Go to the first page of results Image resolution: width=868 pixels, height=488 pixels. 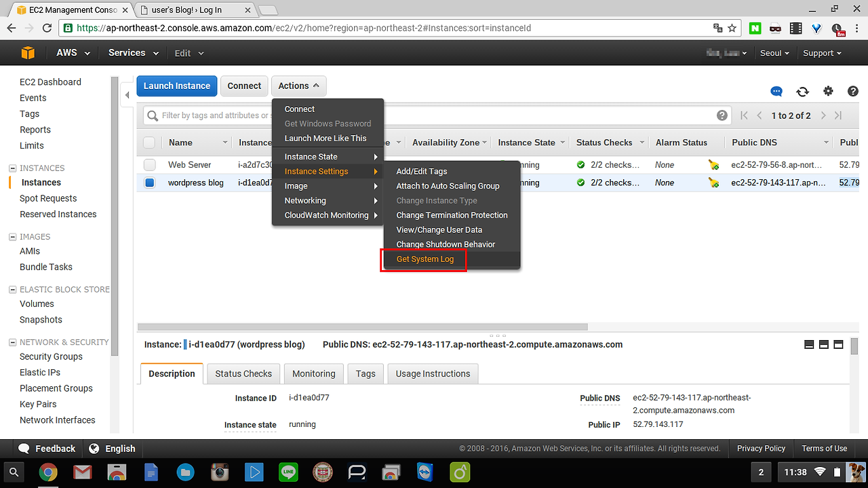(745, 115)
